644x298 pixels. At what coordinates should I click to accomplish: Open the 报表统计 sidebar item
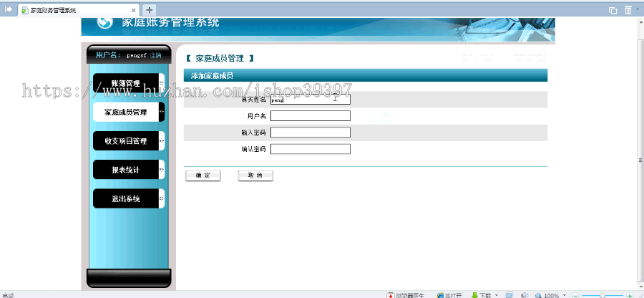point(126,170)
